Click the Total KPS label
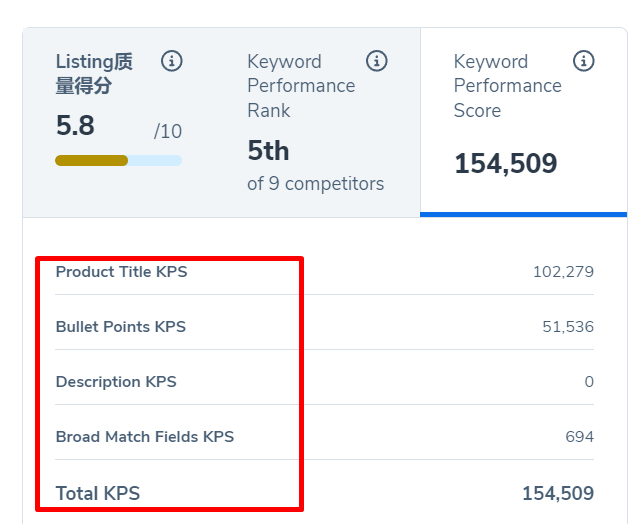This screenshot has width=636, height=524. 98,493
